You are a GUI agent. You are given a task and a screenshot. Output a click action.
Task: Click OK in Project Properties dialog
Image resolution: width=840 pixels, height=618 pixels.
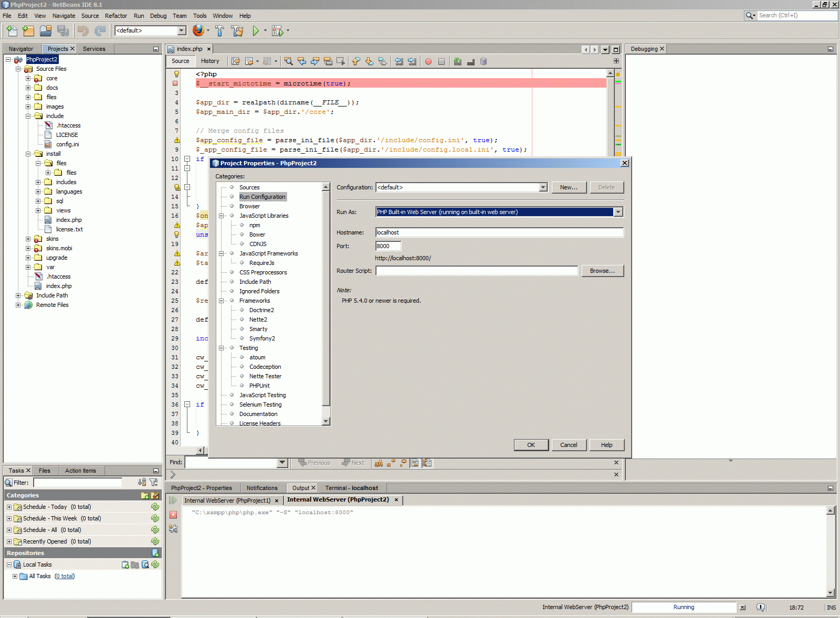531,445
